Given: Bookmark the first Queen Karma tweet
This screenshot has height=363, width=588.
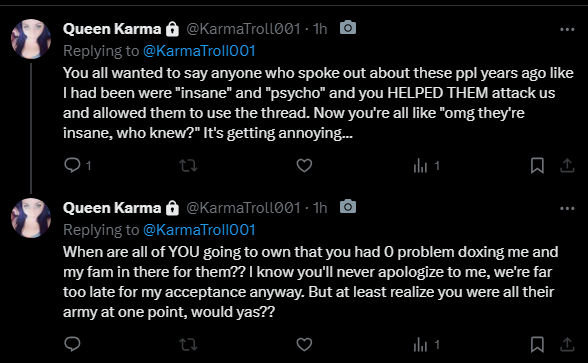Looking at the screenshot, I should [537, 165].
